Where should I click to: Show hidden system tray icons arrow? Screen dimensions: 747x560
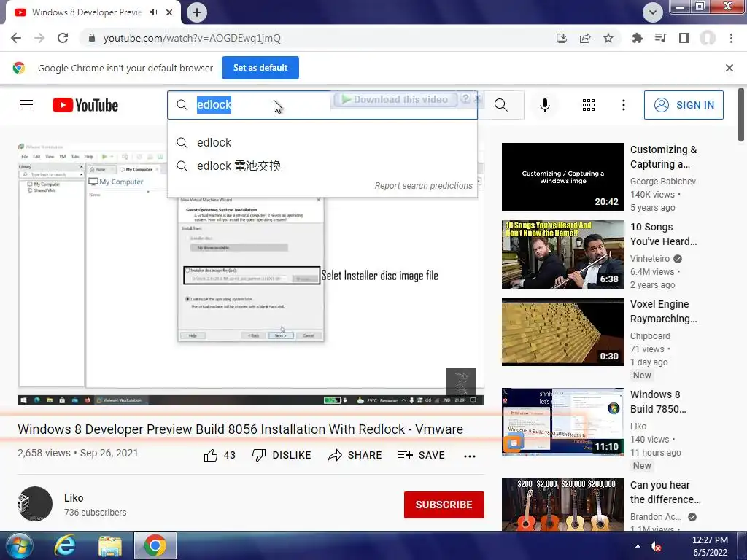[x=638, y=546]
